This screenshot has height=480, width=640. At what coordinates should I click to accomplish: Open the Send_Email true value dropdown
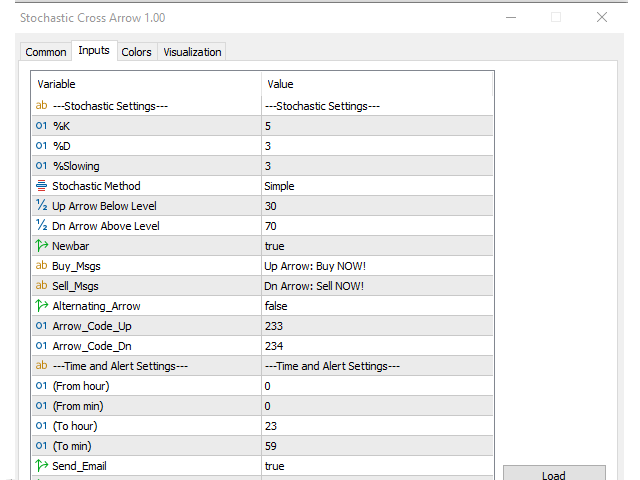coord(377,466)
